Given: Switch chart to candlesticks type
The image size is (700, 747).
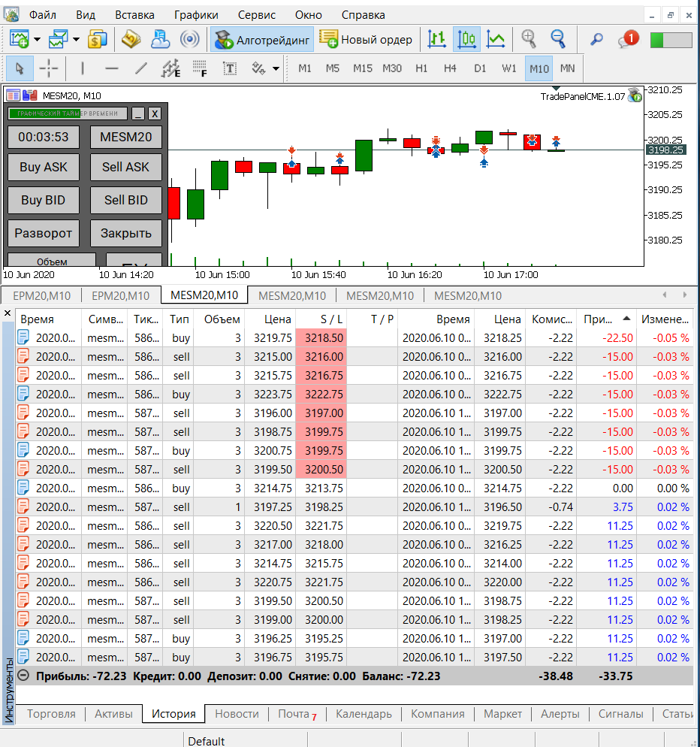Looking at the screenshot, I should tap(466, 39).
